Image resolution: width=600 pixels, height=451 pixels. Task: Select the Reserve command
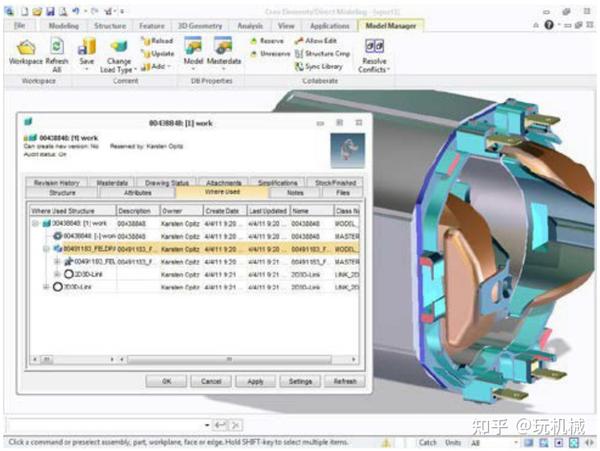click(267, 41)
